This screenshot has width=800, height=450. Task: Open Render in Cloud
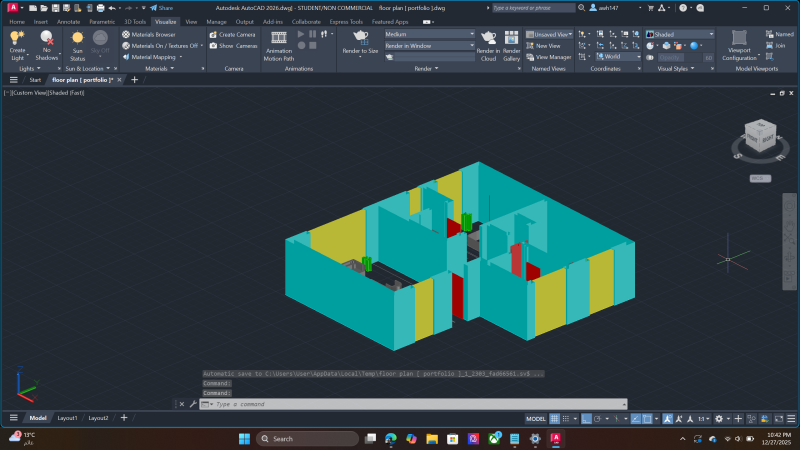pos(487,41)
